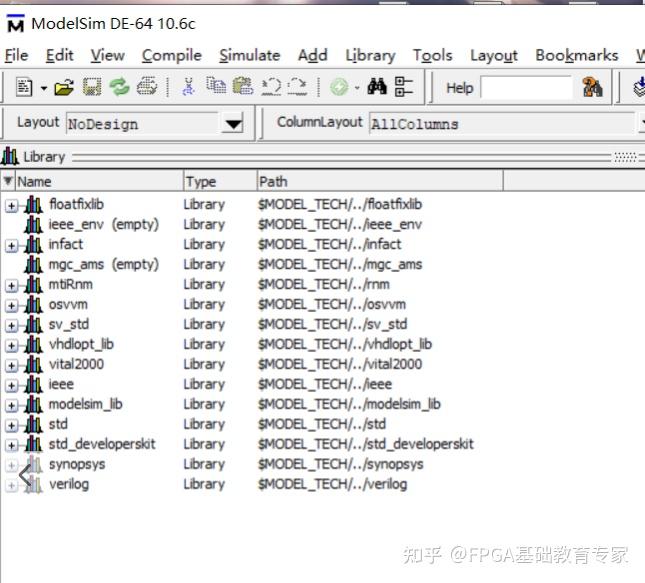Click the Help search binoculars icon
Viewport: 645px width, 583px height.
(593, 87)
